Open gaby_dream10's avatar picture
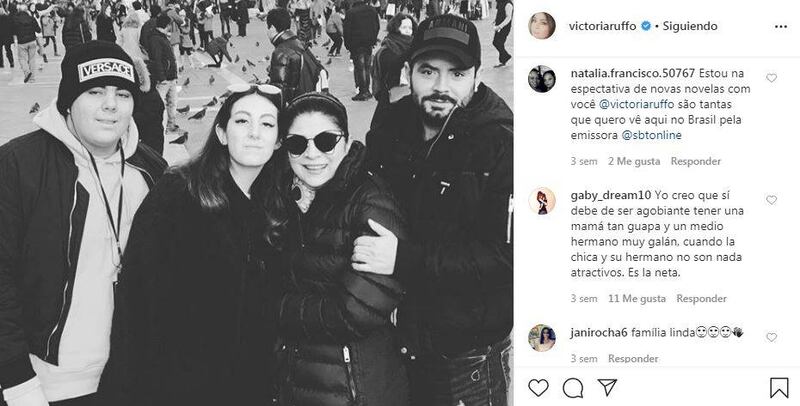 click(542, 200)
